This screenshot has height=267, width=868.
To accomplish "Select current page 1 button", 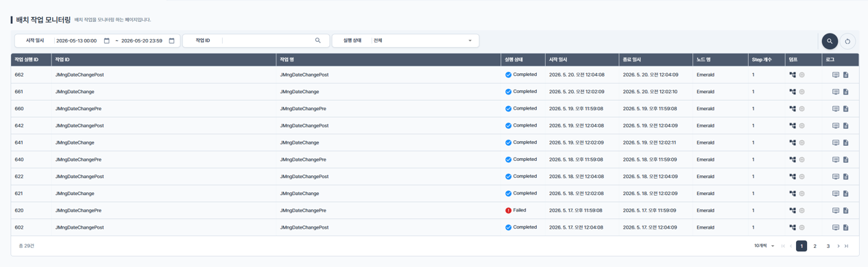I will point(801,246).
